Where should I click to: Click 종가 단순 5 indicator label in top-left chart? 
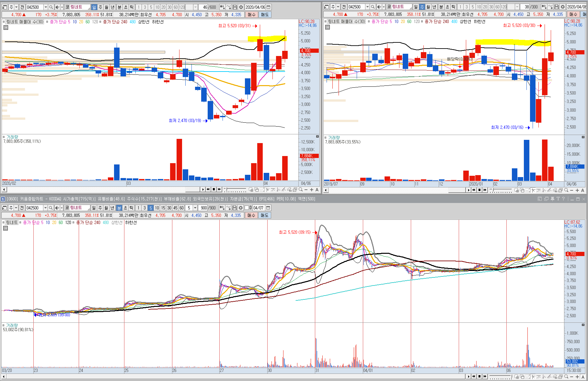[x=60, y=22]
